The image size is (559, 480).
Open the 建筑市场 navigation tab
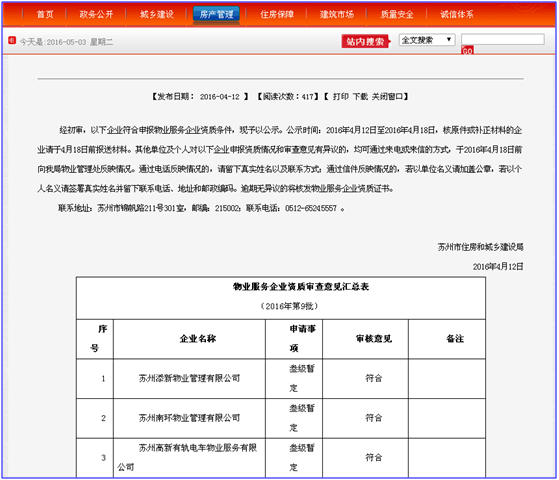coord(337,14)
